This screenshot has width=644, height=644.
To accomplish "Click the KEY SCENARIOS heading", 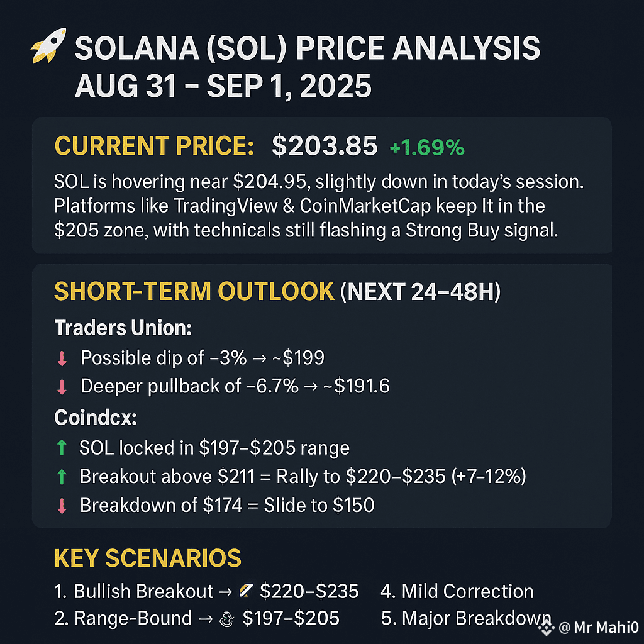I will click(x=148, y=558).
